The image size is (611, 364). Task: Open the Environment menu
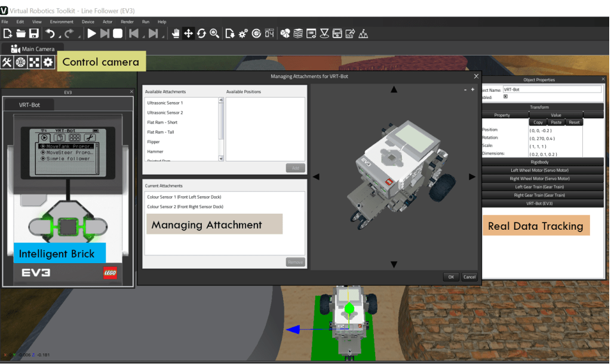pyautogui.click(x=62, y=21)
